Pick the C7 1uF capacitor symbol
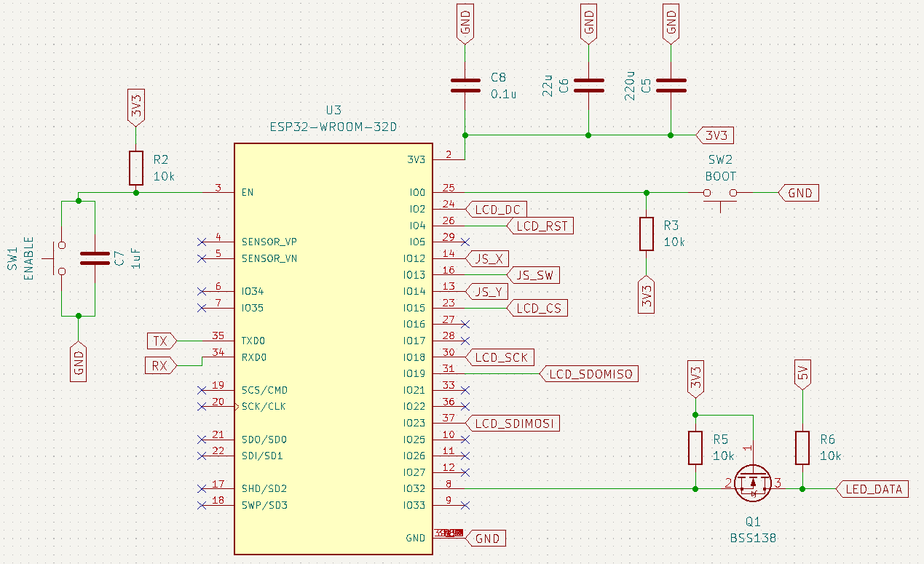 95,258
